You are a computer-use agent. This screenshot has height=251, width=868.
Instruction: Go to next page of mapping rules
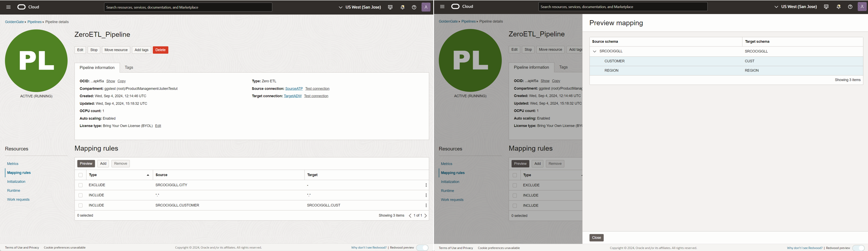point(426,216)
